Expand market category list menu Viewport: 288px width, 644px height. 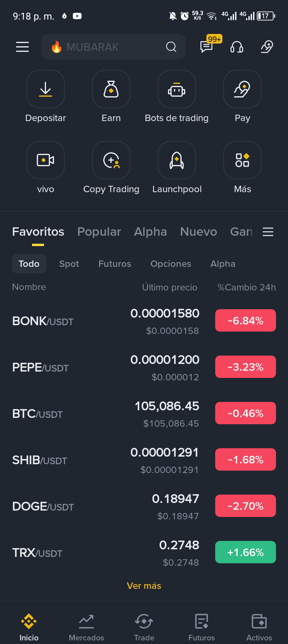coord(268,232)
